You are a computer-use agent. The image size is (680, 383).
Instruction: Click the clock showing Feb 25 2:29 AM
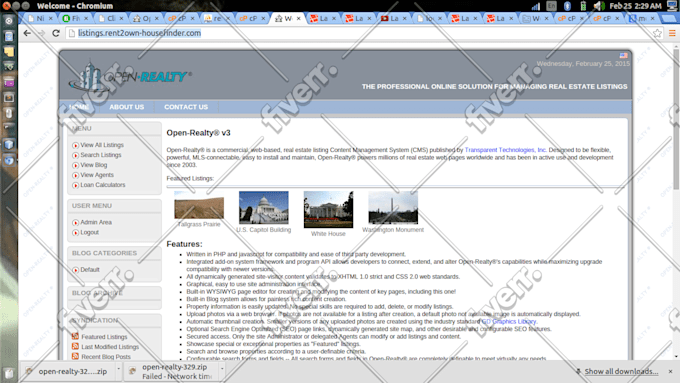[635, 6]
